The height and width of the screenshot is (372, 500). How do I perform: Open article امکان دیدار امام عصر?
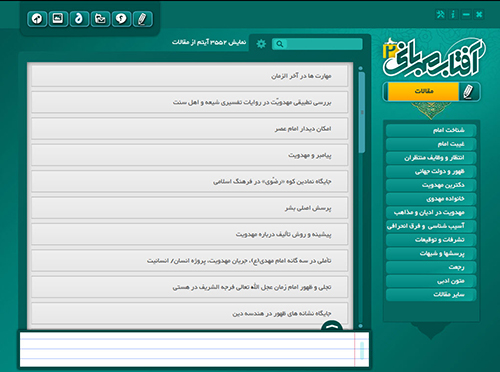click(189, 129)
